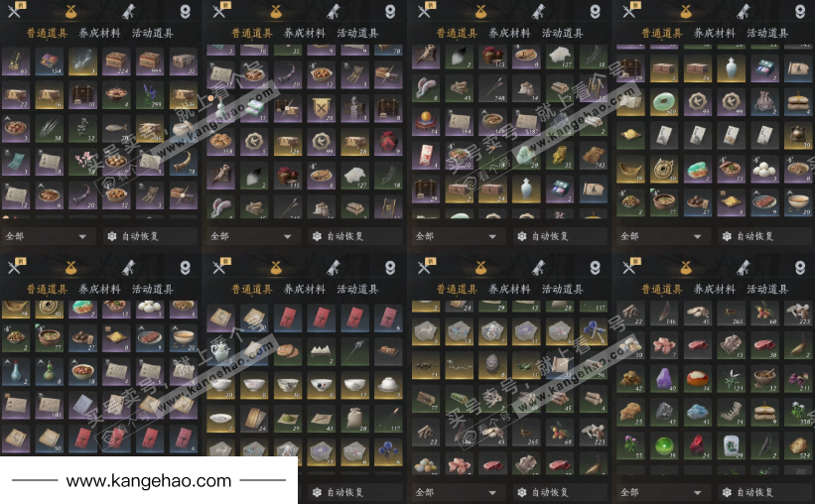Screen dimensions: 815x504
Task: Open 活动道具 tab in panel with porcelain bowls
Action: tap(357, 289)
